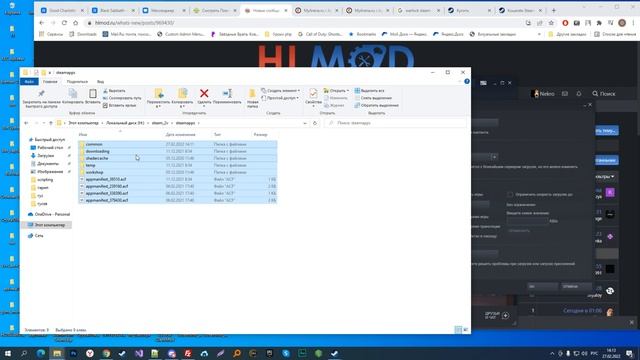640x360 pixels.
Task: Select the shadercache folder
Action: click(x=178, y=158)
